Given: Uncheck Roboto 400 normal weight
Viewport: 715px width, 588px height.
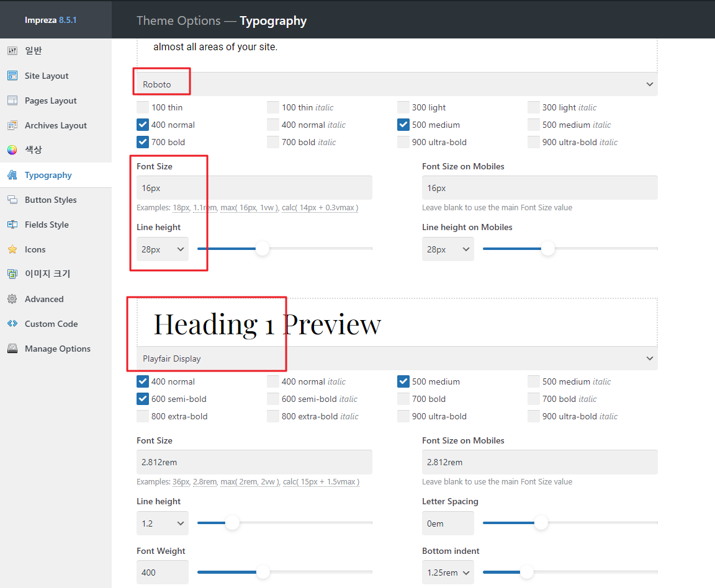Looking at the screenshot, I should pyautogui.click(x=143, y=125).
